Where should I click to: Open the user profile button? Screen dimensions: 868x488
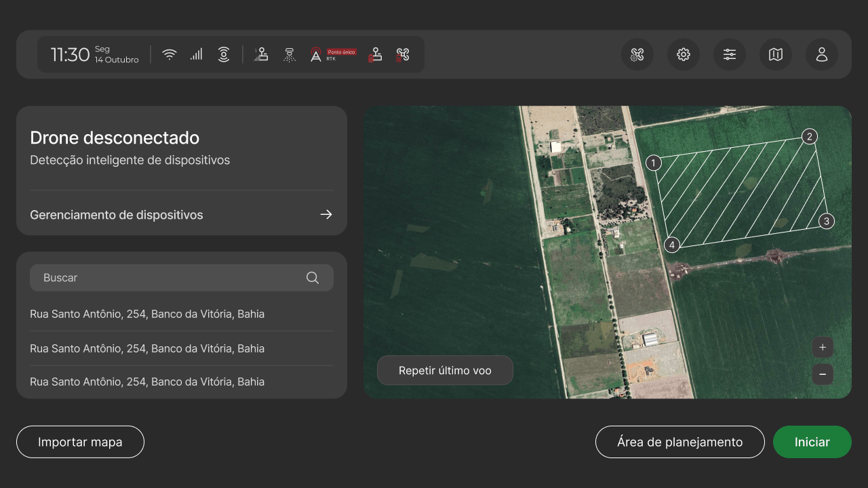coord(822,54)
